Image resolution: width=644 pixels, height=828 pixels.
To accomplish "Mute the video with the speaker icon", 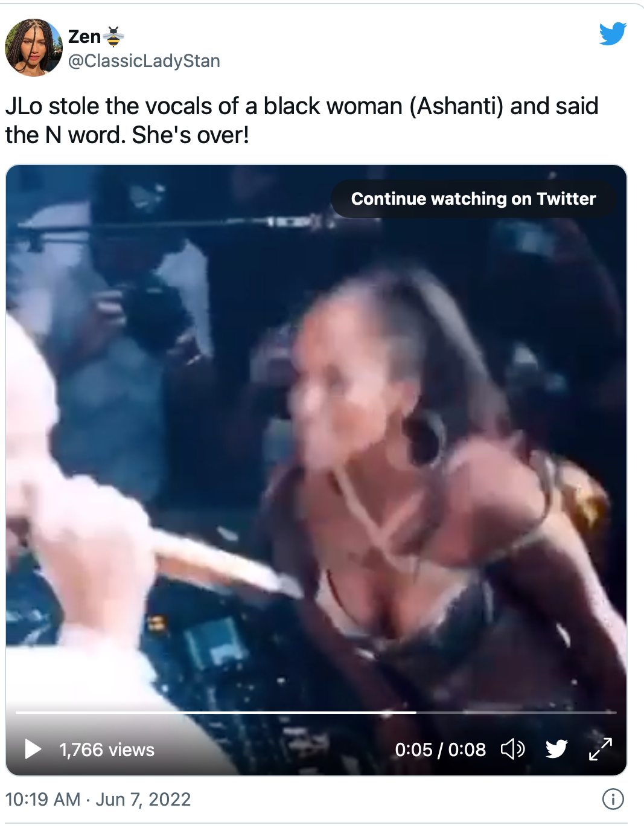I will [x=513, y=749].
